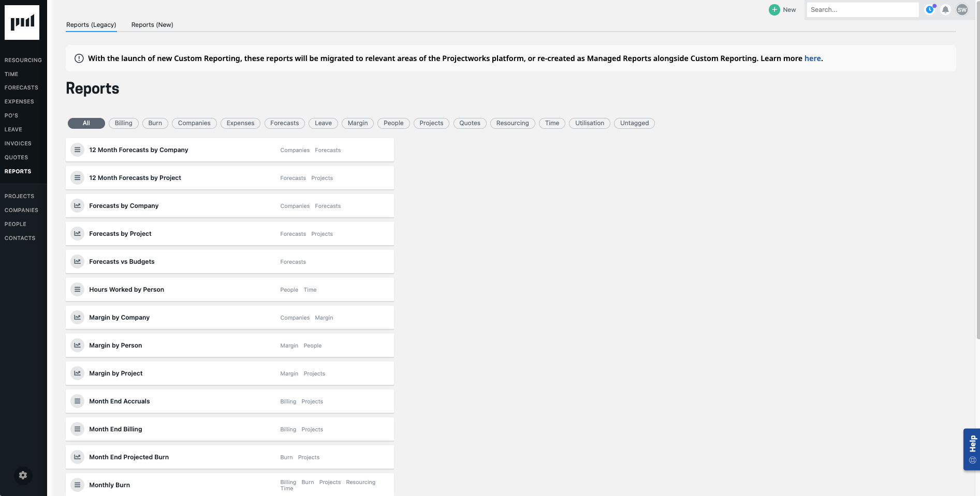Filter reports by Billing tag
Image resolution: width=980 pixels, height=496 pixels.
[124, 123]
